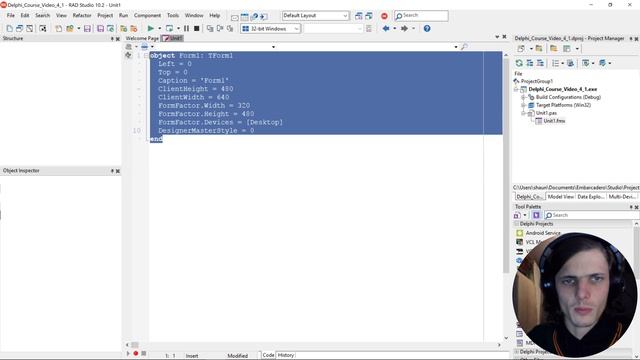
Task: Open the File menu
Action: coord(11,16)
